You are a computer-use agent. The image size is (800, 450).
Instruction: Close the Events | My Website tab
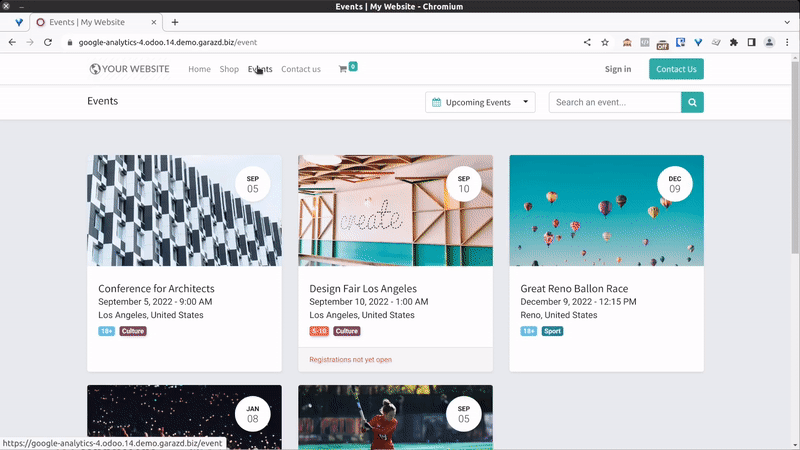tap(154, 22)
